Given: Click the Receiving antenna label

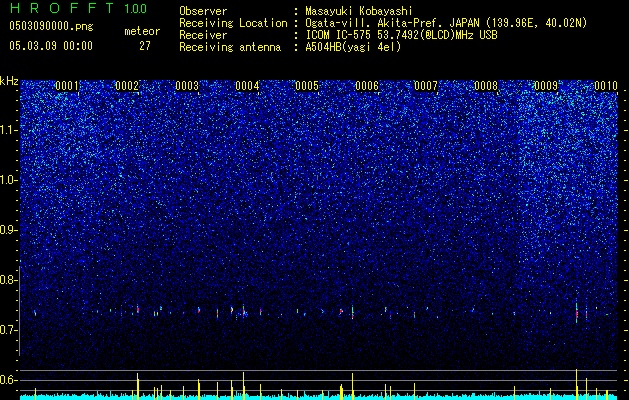Looking at the screenshot, I should pos(230,47).
